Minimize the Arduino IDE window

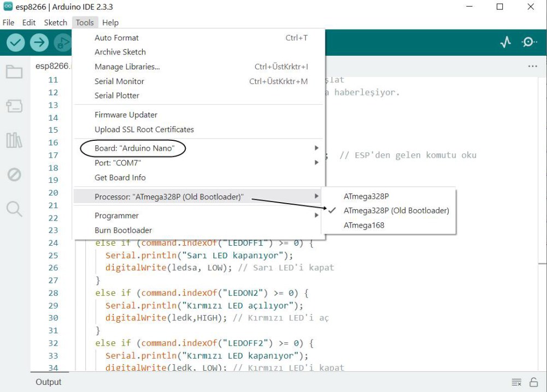[x=469, y=7]
